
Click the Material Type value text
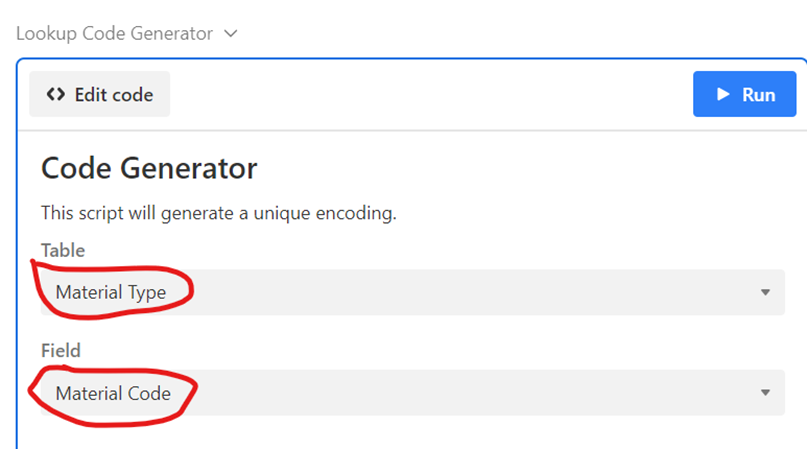(110, 293)
